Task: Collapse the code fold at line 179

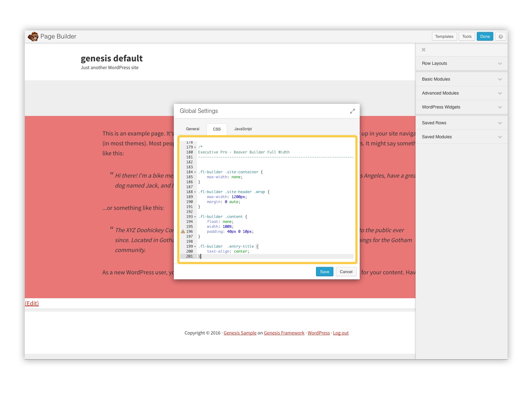Action: point(195,147)
